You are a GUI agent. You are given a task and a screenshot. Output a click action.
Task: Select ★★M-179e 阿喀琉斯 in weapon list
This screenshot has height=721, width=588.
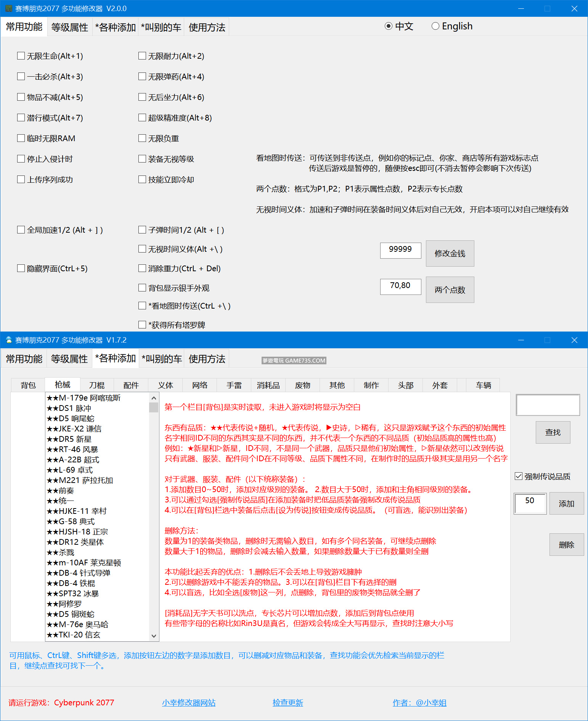pyautogui.click(x=97, y=398)
